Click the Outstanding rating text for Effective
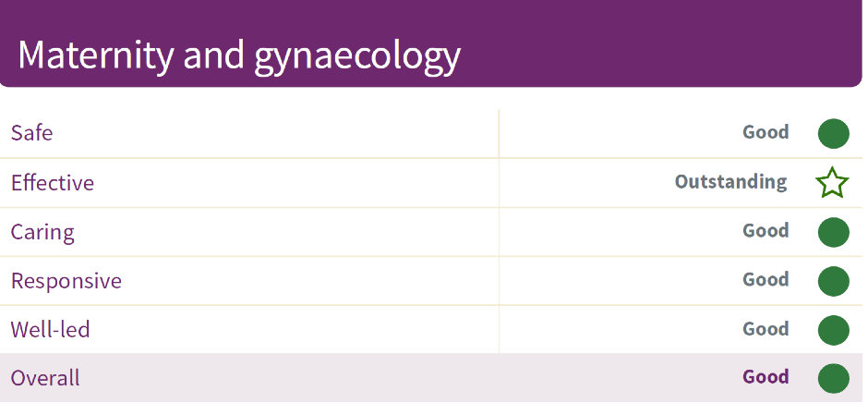Image resolution: width=868 pixels, height=415 pixels. click(x=731, y=182)
